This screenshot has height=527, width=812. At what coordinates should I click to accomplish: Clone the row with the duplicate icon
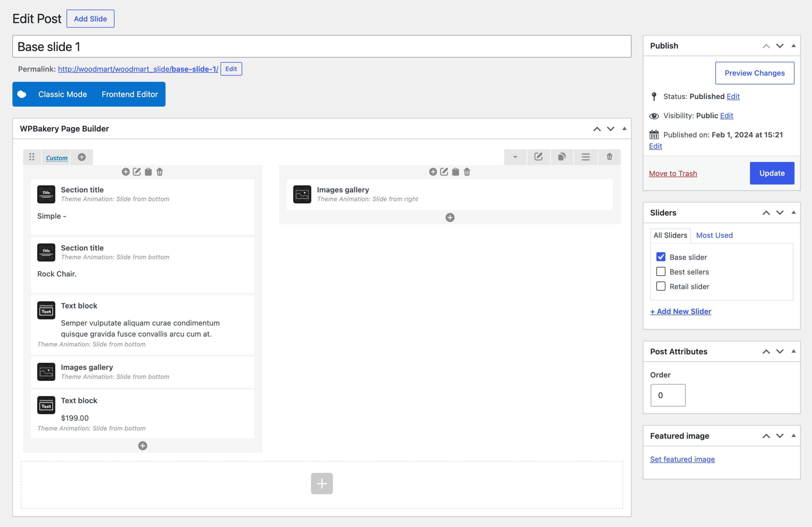pyautogui.click(x=561, y=157)
